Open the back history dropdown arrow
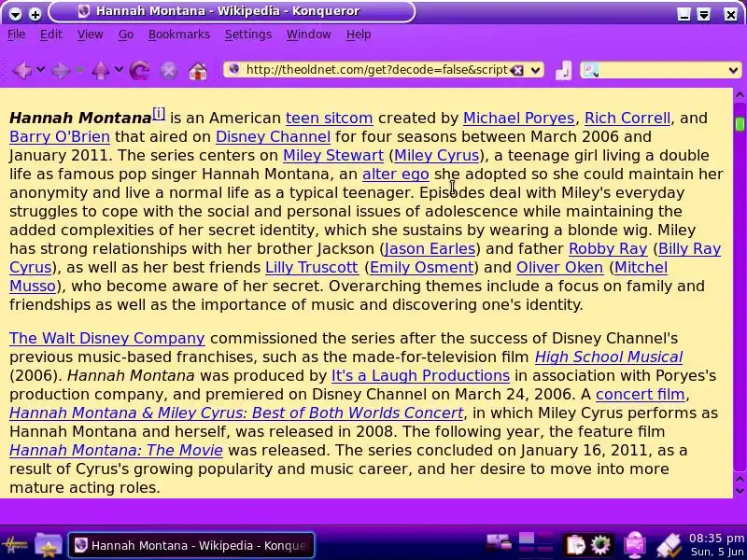 click(40, 70)
